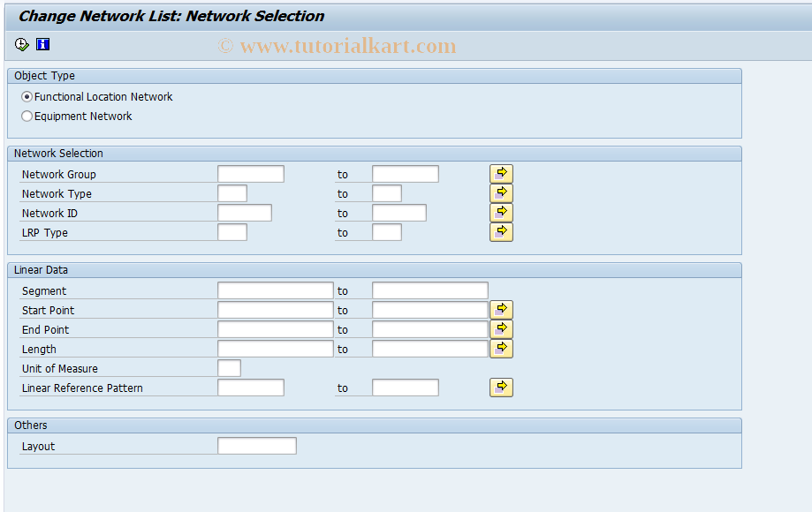Open multiple selection for Network Type
812x512 pixels.
click(x=500, y=192)
